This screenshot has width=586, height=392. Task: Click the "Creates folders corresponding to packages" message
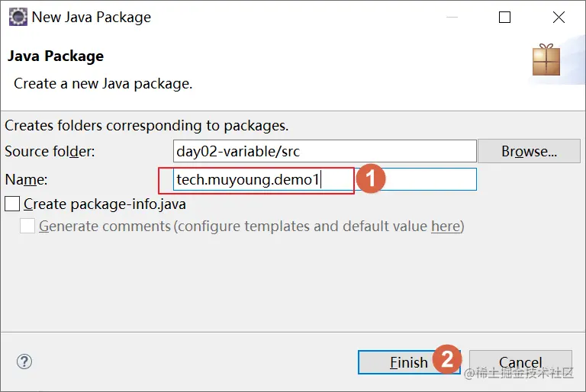click(x=146, y=125)
